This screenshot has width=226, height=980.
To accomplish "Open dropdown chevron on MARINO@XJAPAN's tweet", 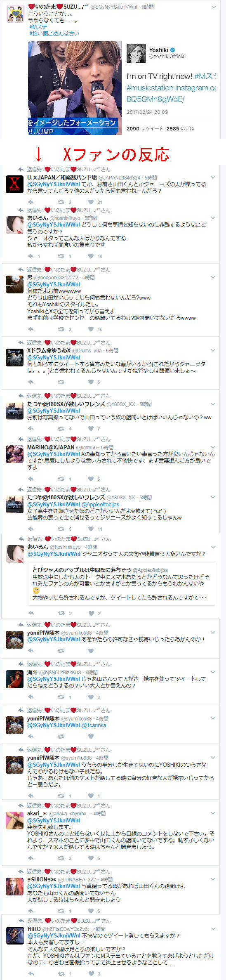I will coord(213,447).
